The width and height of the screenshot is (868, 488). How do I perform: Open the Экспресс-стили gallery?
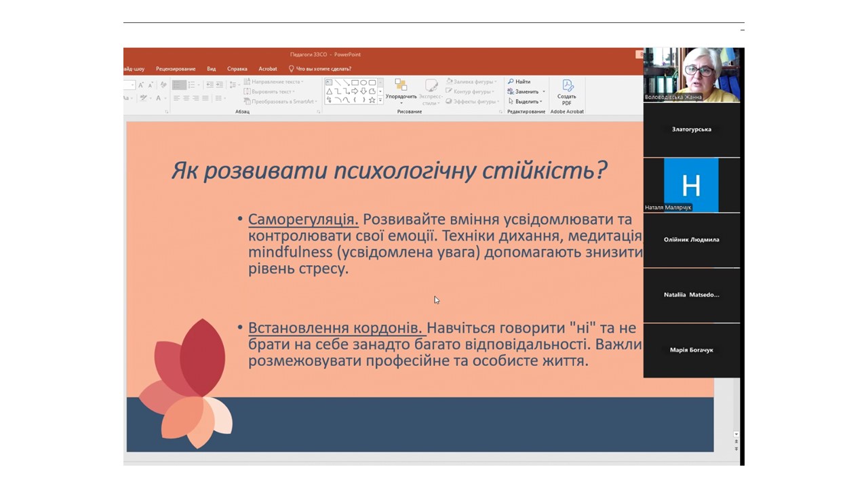coord(431,92)
